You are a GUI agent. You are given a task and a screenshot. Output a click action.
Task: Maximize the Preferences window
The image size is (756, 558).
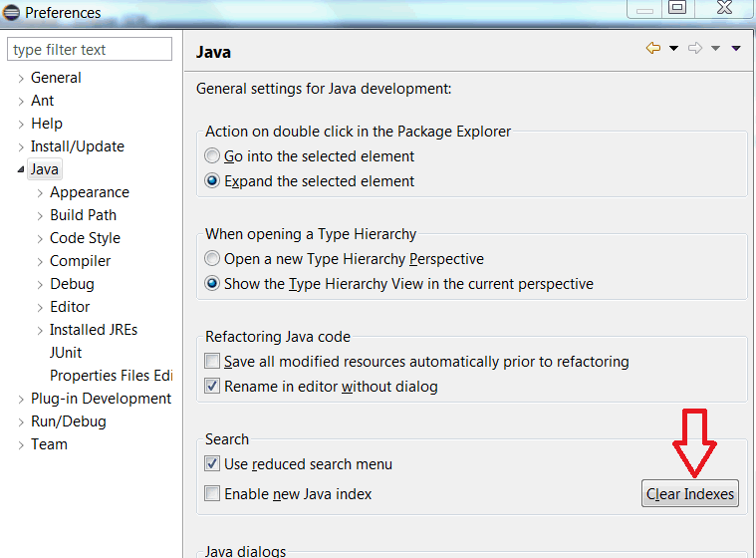[677, 8]
